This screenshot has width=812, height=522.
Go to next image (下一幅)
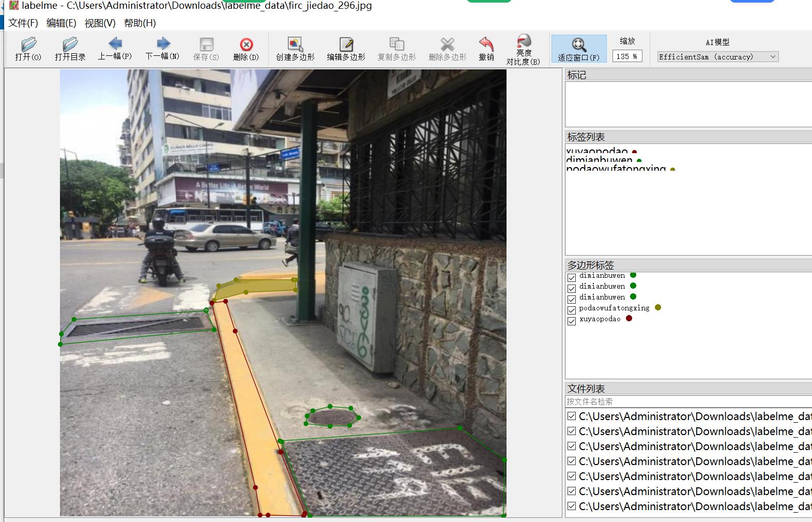pyautogui.click(x=162, y=49)
